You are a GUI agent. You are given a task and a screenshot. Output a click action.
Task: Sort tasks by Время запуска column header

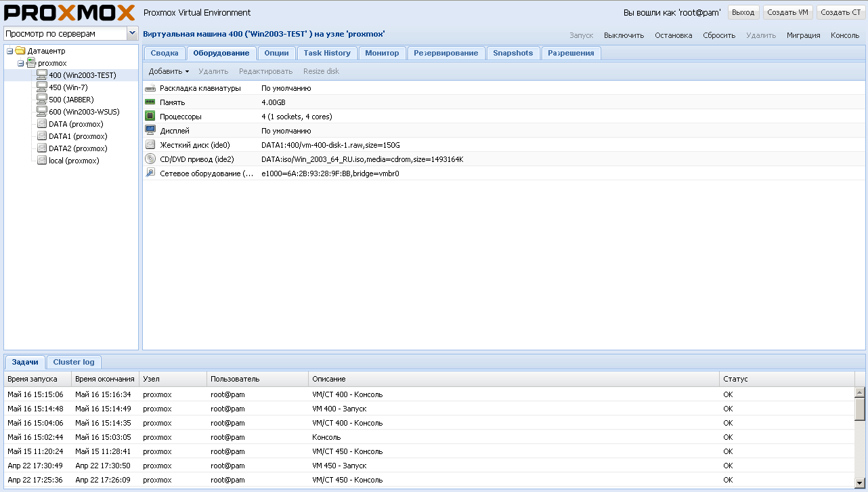pyautogui.click(x=38, y=379)
